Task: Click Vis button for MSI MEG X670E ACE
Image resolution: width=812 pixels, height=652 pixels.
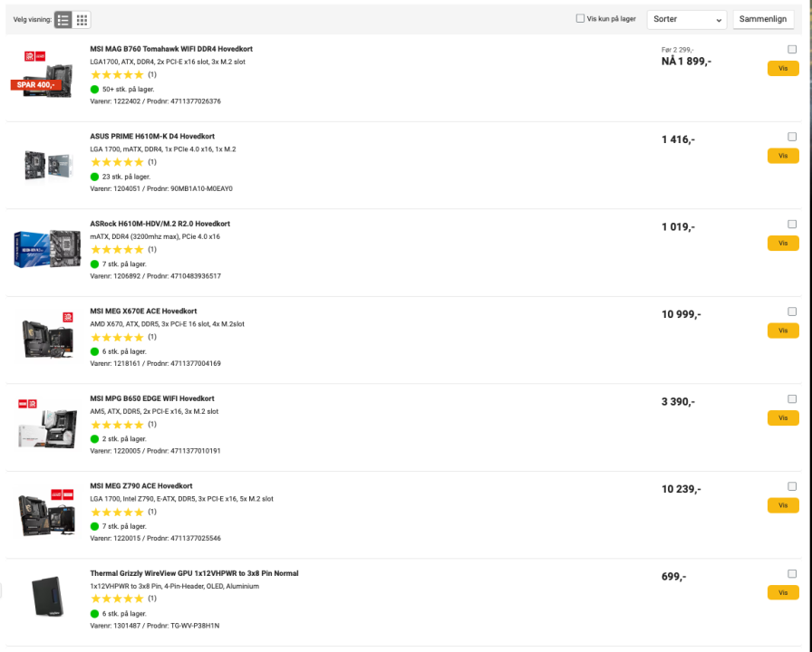Action: pos(783,331)
